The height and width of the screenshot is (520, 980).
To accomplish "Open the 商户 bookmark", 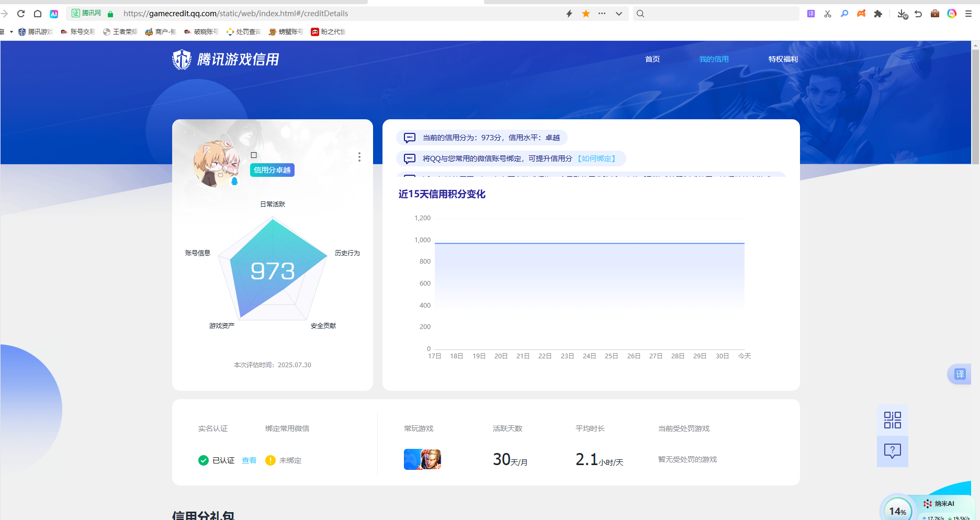I will point(161,32).
